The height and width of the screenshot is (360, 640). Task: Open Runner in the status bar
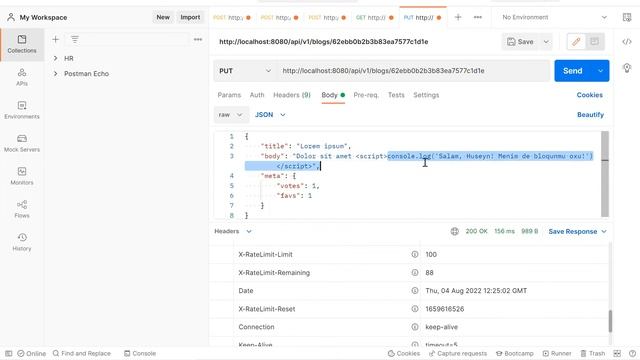click(557, 353)
